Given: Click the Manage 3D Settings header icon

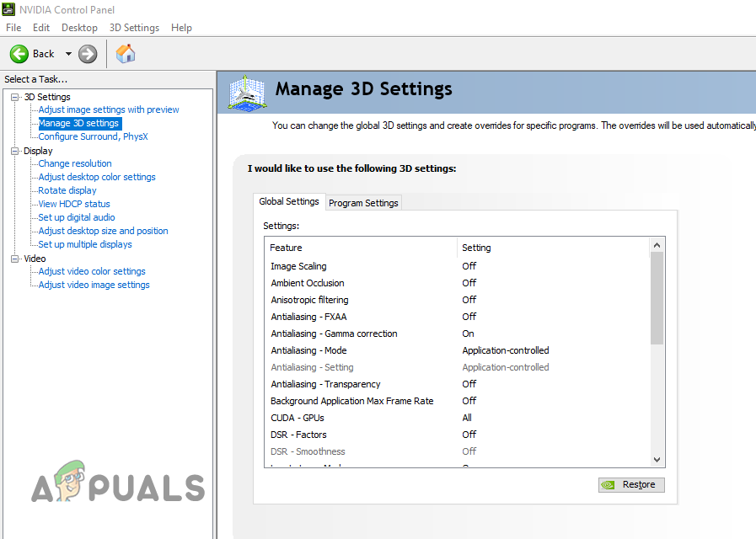Looking at the screenshot, I should (248, 93).
